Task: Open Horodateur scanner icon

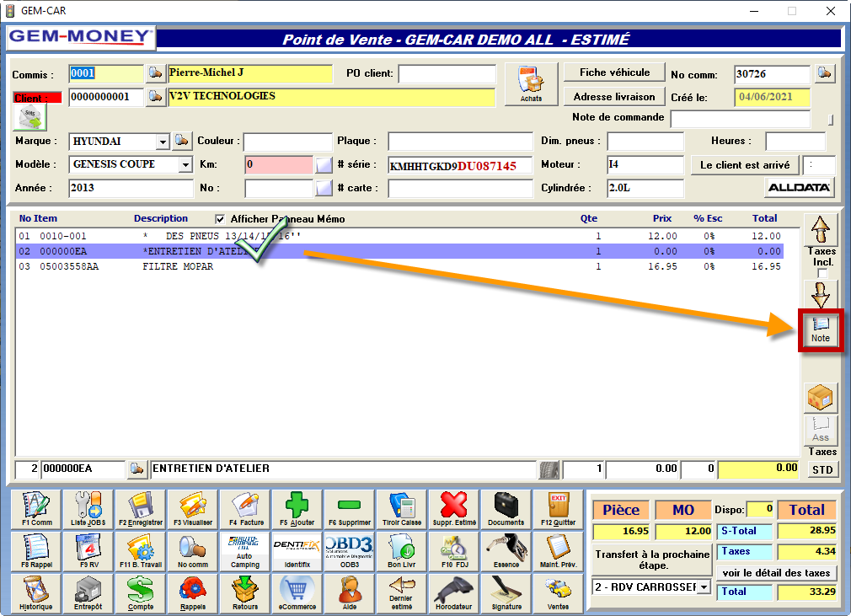Action: pos(453,593)
